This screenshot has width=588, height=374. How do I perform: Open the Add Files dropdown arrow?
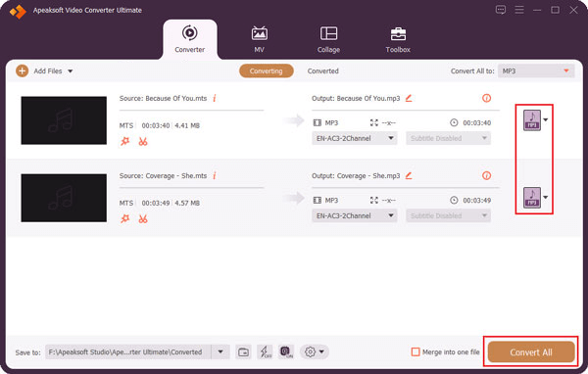pos(71,71)
